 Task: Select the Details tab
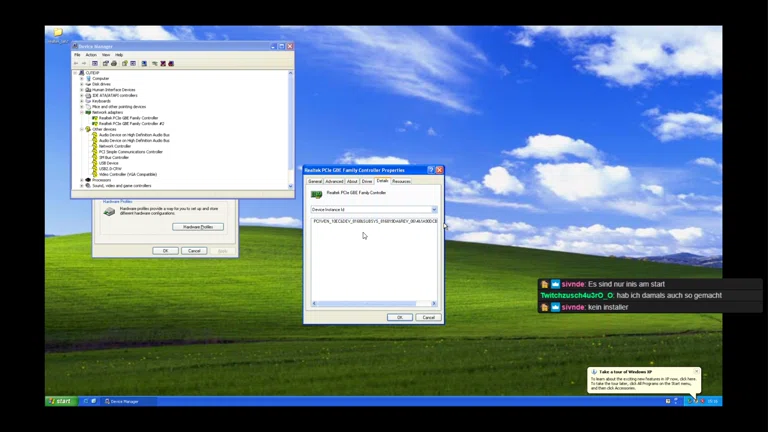click(x=383, y=181)
